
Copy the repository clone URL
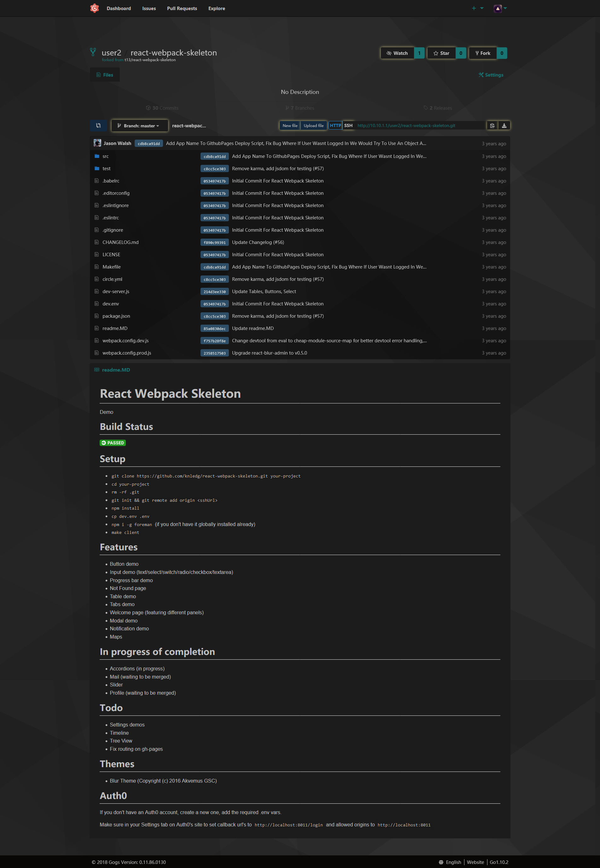click(x=492, y=125)
